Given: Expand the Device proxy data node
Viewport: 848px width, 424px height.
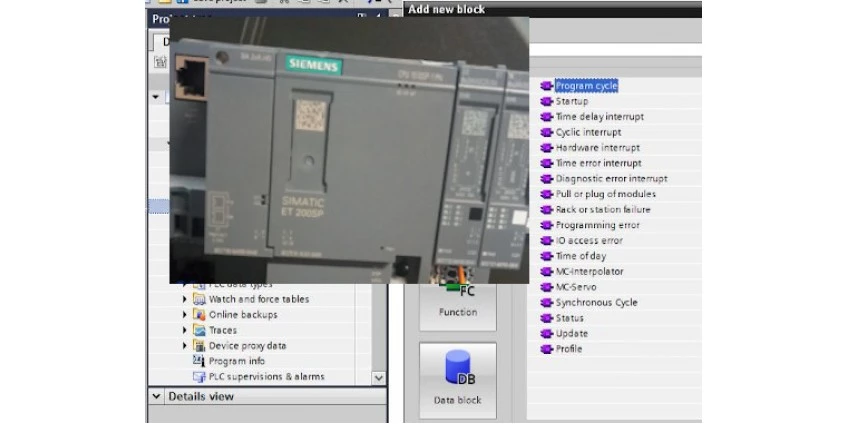Looking at the screenshot, I should coord(184,346).
